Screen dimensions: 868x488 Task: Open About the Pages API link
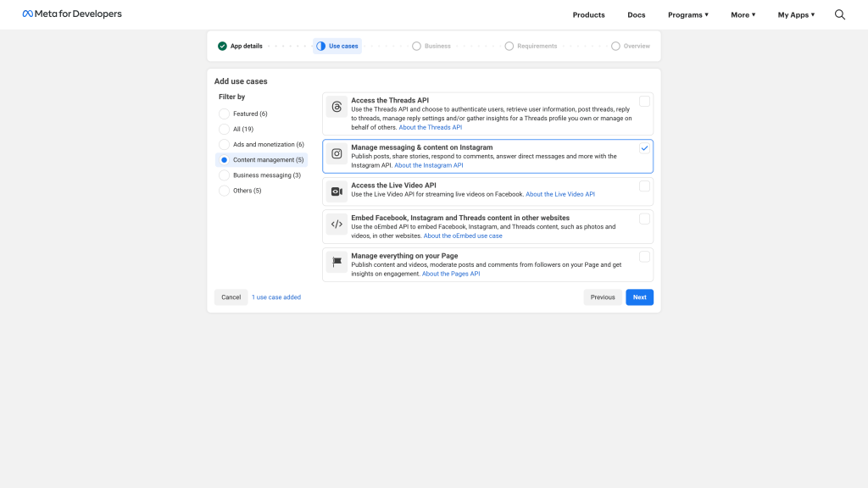coord(451,274)
